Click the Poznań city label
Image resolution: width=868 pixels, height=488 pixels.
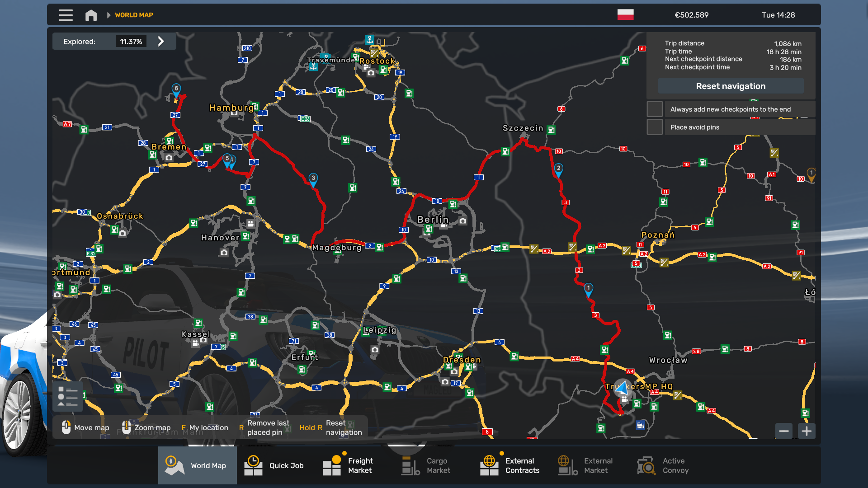[658, 235]
